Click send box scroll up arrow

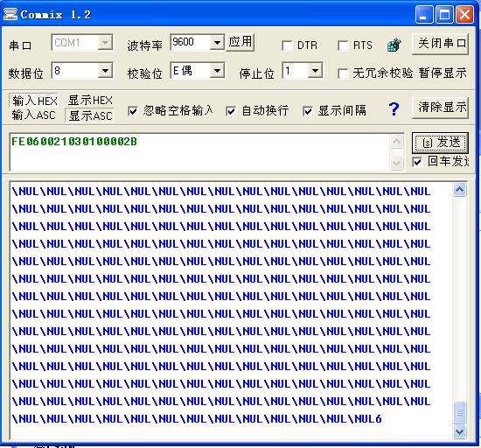[396, 142]
